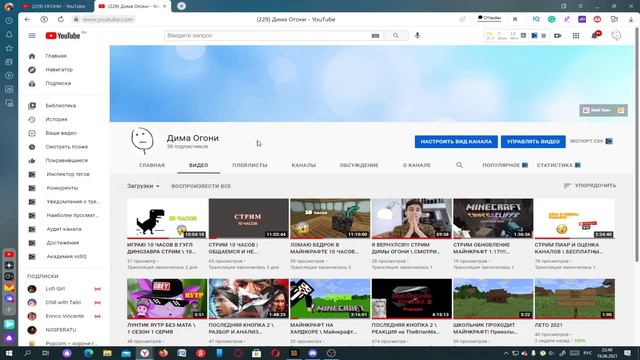Open video titled ШКОЛЬНИК ПРОХОДИТ МАЙНКРАФТ
Image resolution: width=640 pixels, height=360 pixels.
(x=486, y=328)
